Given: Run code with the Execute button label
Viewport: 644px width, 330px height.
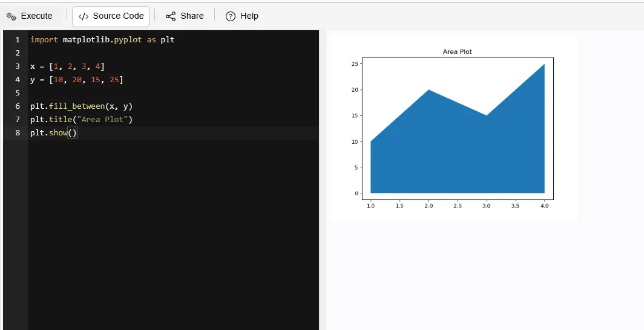Looking at the screenshot, I should click(x=36, y=16).
